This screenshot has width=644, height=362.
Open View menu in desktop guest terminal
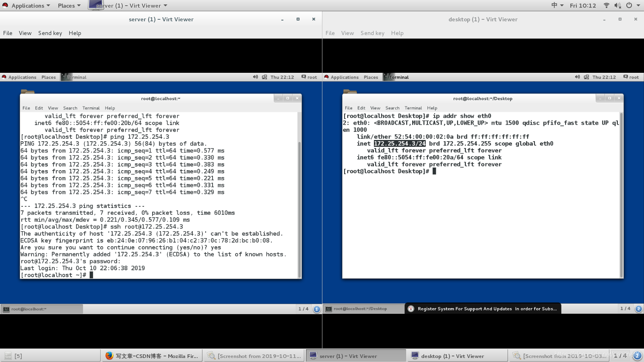(375, 108)
